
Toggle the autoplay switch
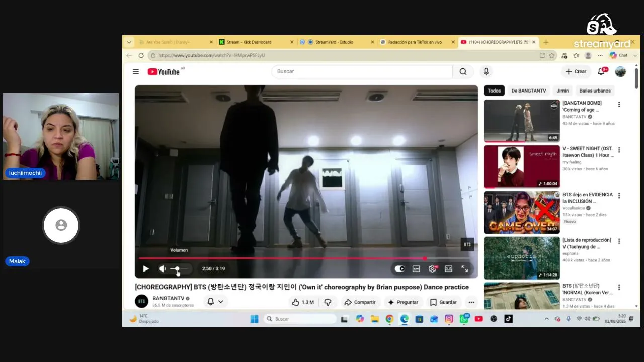click(x=399, y=269)
